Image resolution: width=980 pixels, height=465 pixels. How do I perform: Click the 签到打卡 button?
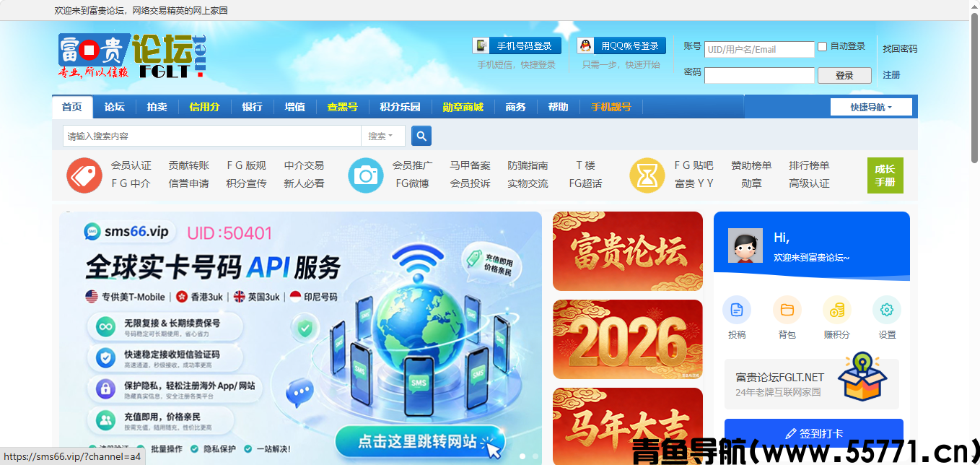[814, 433]
